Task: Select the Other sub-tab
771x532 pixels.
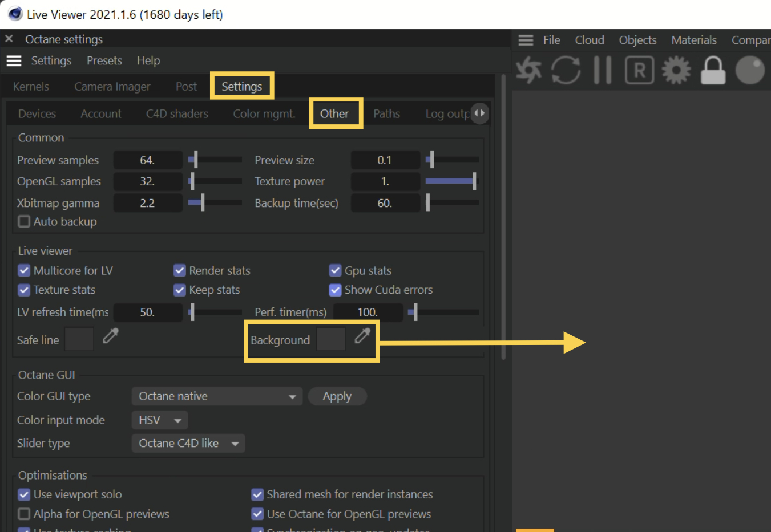Action: click(334, 114)
